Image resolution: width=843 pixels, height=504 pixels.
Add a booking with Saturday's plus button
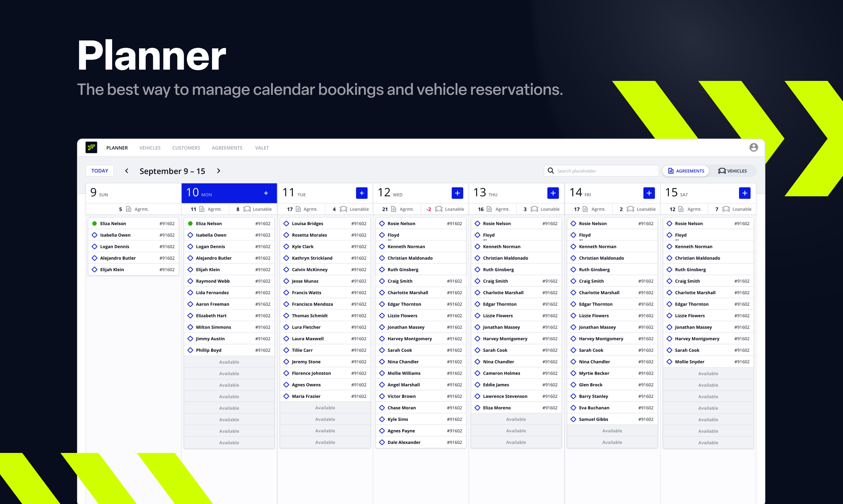[x=744, y=193]
